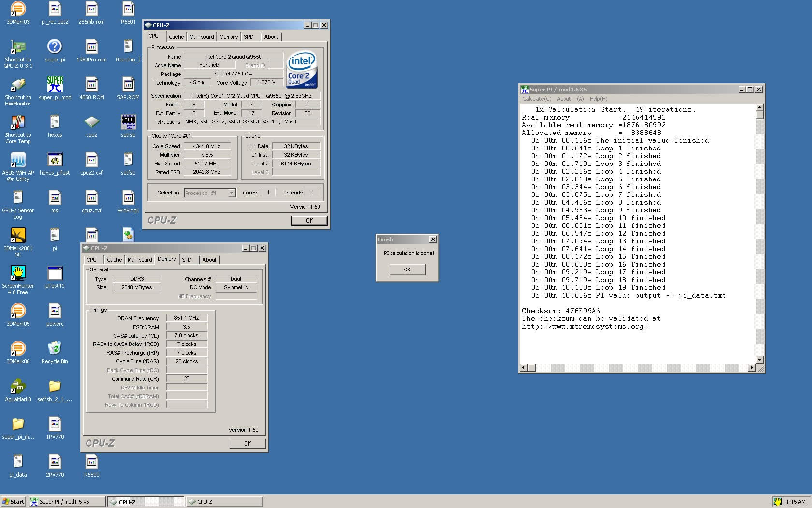This screenshot has height=508, width=812.
Task: Click Super PI vertical scrollbar down arrow
Action: tap(760, 359)
